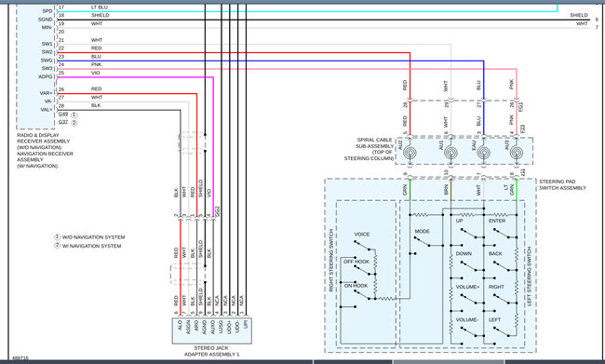Select the VOLUME+ switch label
The height and width of the screenshot is (364, 605).
(x=467, y=287)
